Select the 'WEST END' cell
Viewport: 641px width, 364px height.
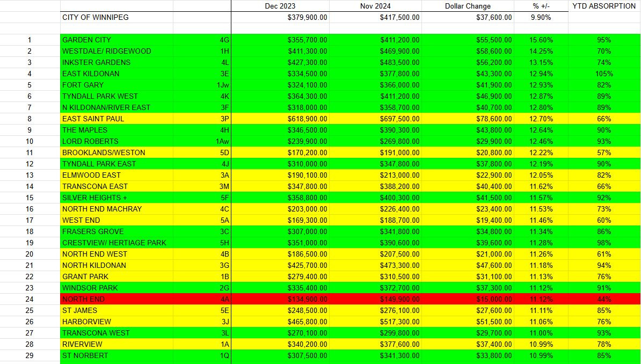116,220
